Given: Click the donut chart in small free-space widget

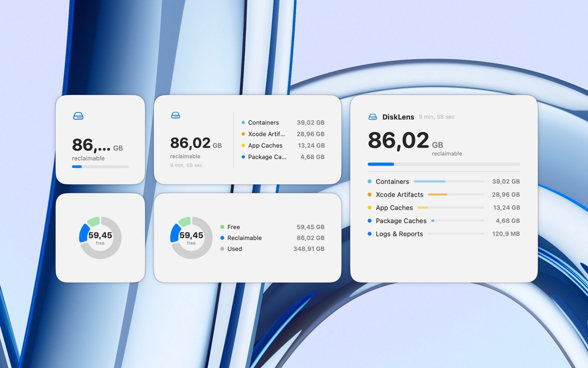Looking at the screenshot, I should 100,238.
